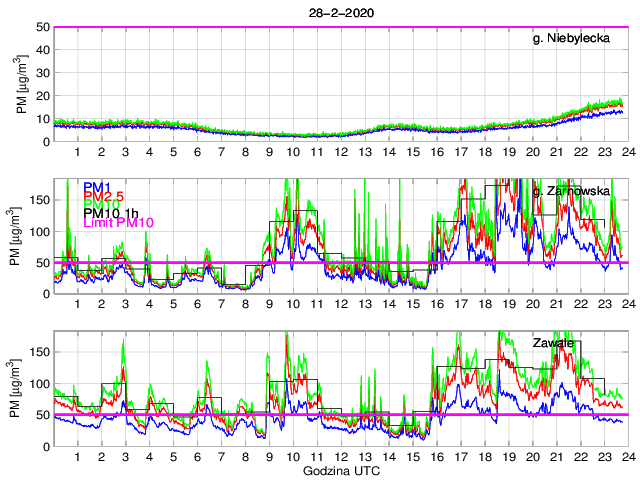Click hour 18 tick on top chart
This screenshot has width=640, height=480.
click(x=484, y=152)
